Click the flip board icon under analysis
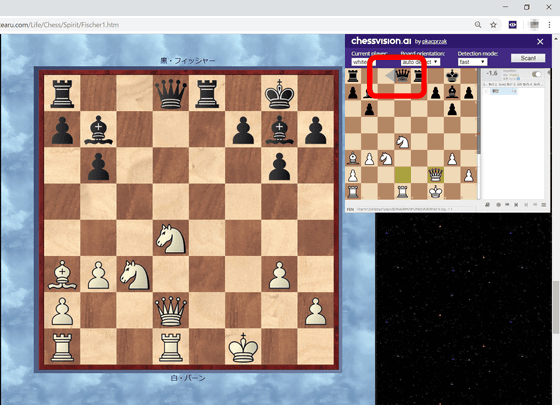Screen dimensions: 560x405 [x=488, y=205]
